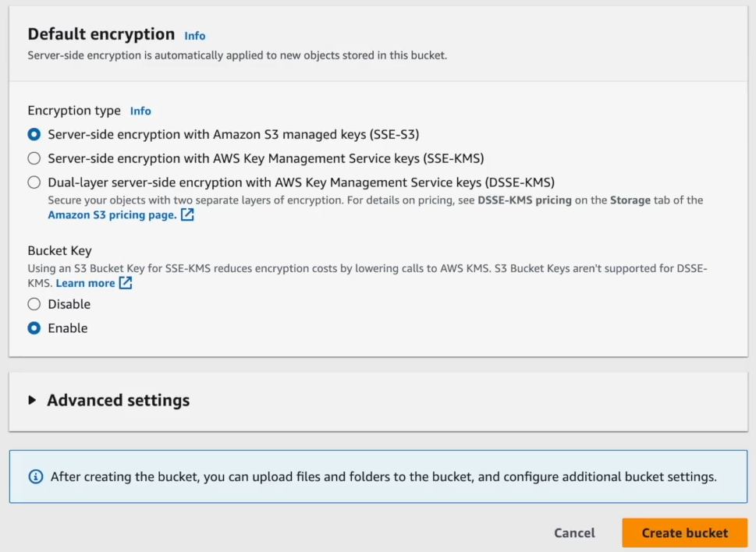Enable the S3 Bucket Key
Image resolution: width=756 pixels, height=552 pixels.
(x=34, y=328)
